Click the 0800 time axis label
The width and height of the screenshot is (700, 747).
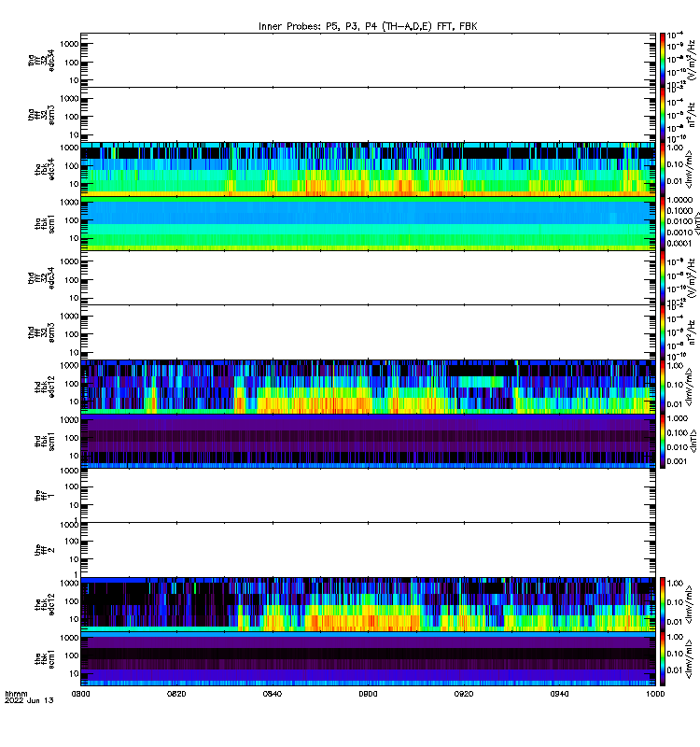click(81, 694)
